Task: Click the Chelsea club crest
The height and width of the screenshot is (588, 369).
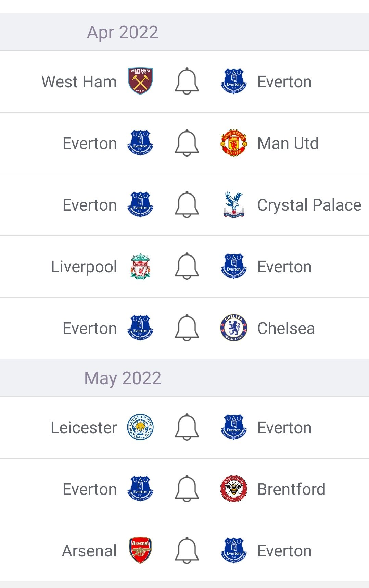Action: click(234, 328)
